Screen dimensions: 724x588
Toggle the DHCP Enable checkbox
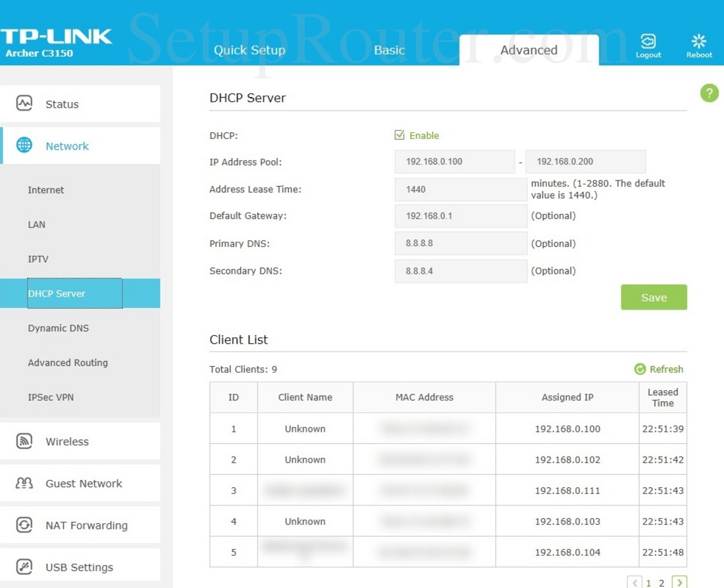pos(400,135)
